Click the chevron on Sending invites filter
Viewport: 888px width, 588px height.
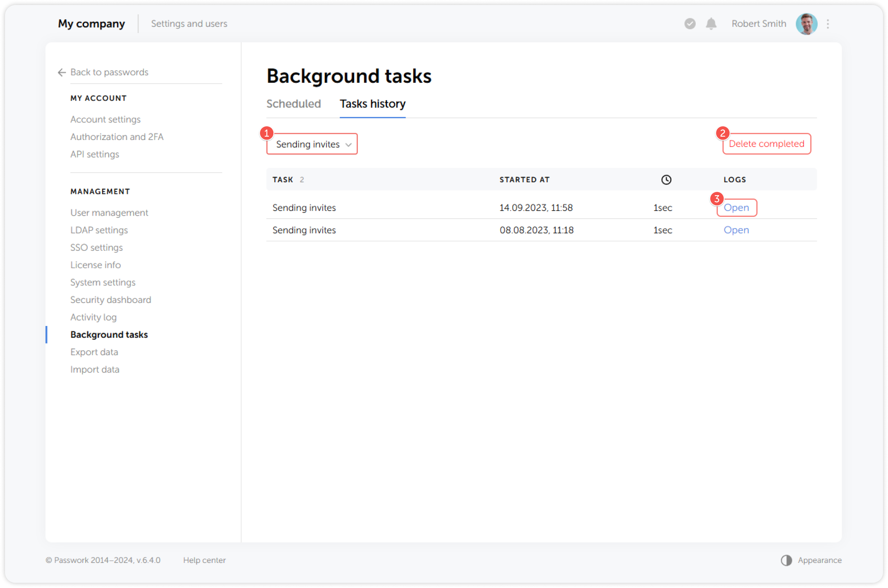pos(349,145)
